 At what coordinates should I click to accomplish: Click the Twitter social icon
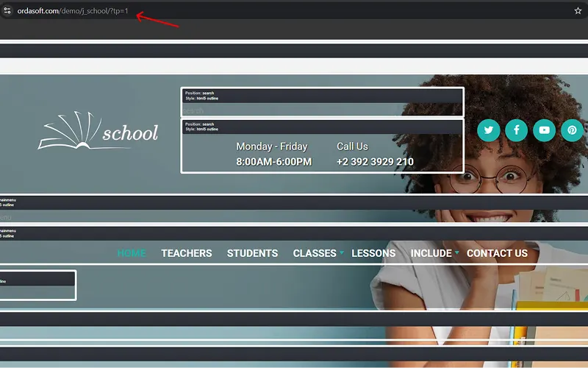[488, 130]
